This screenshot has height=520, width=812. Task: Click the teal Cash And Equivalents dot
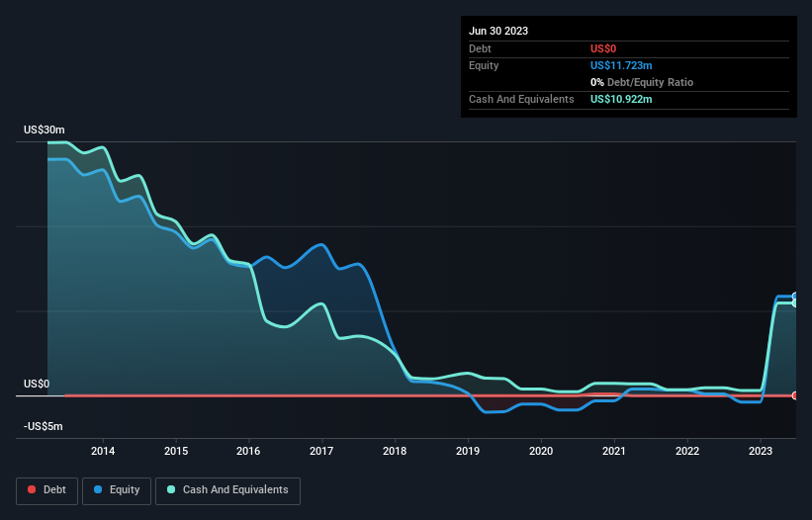(x=171, y=489)
